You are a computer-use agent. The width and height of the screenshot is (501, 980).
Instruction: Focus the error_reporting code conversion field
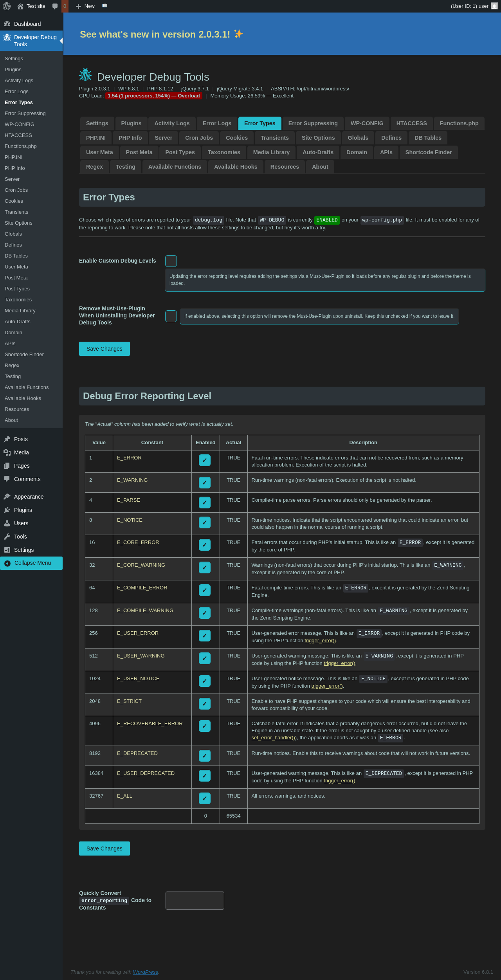pos(195,901)
